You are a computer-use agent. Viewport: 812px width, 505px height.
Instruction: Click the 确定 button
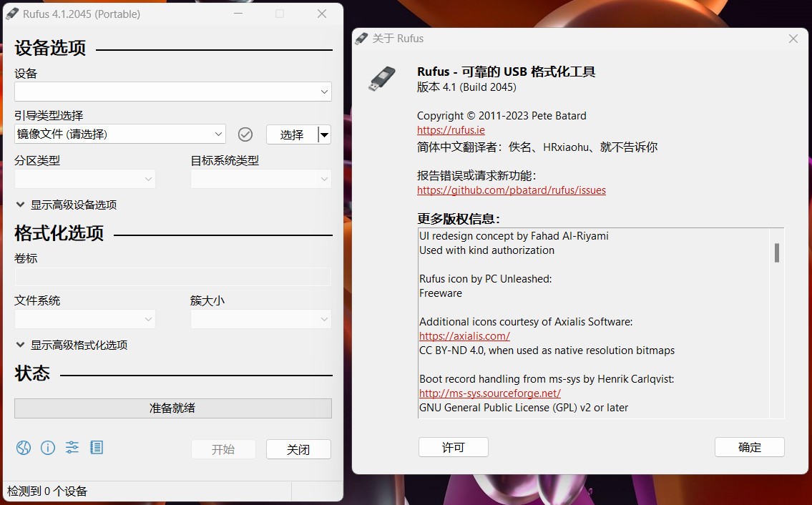(749, 447)
